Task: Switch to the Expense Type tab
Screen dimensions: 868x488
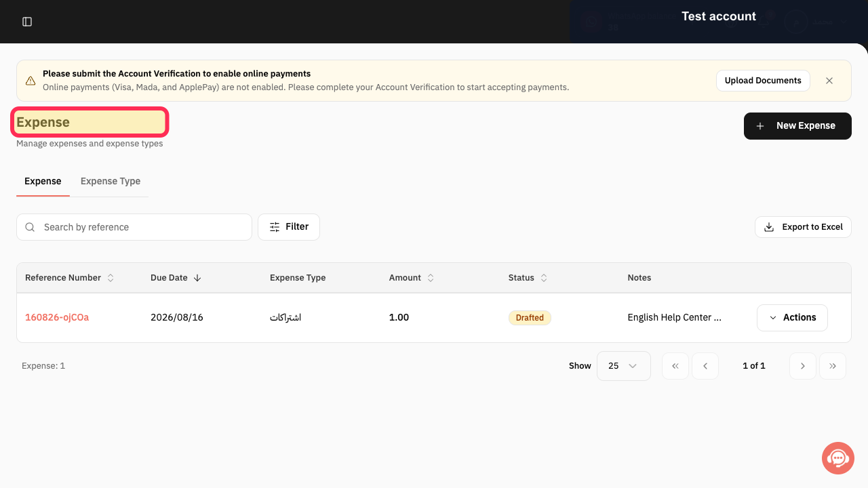Action: click(x=111, y=182)
